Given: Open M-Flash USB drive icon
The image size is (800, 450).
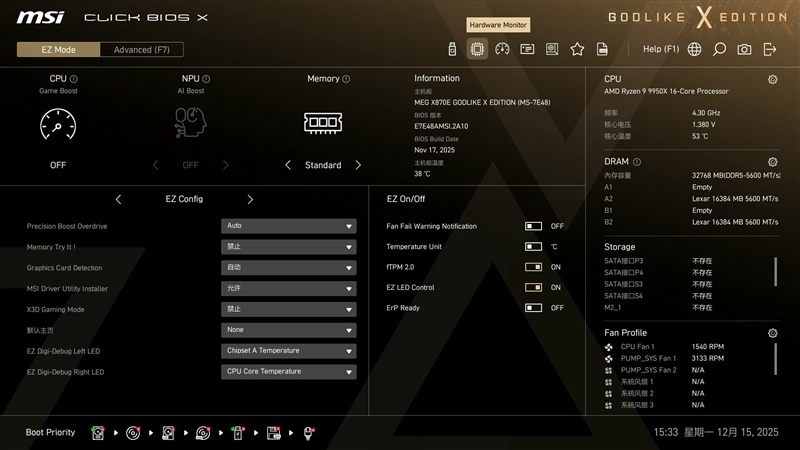Looking at the screenshot, I should (452, 49).
